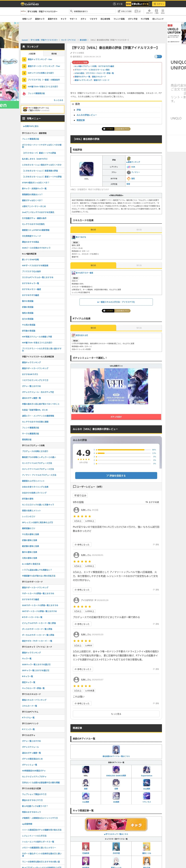The width and height of the screenshot is (186, 868).
Task: Select first skill card 強化前 tab
Action: pos(93,229)
